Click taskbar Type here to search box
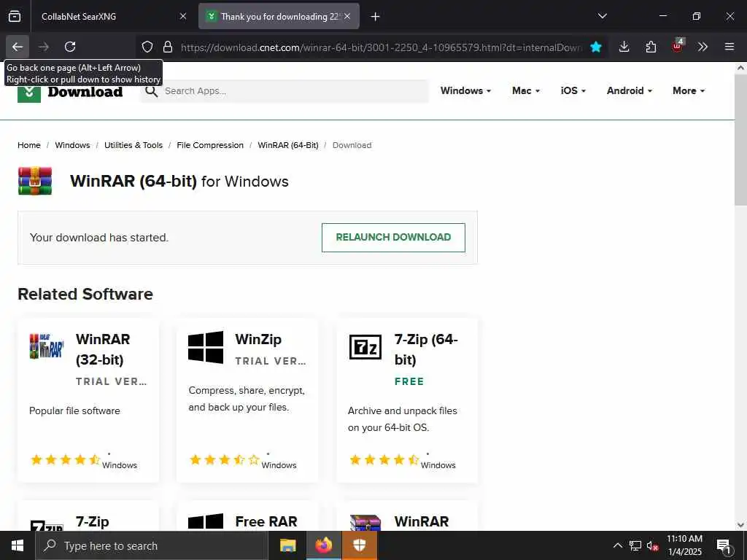Viewport: 747px width, 560px height. pos(152,545)
